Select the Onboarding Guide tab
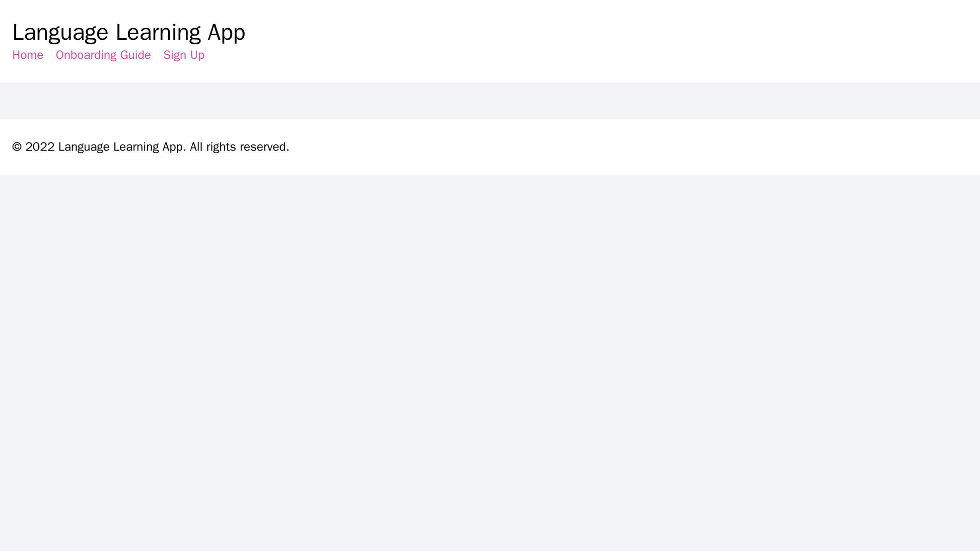Screen dimensions: 980x551 (x=104, y=55)
